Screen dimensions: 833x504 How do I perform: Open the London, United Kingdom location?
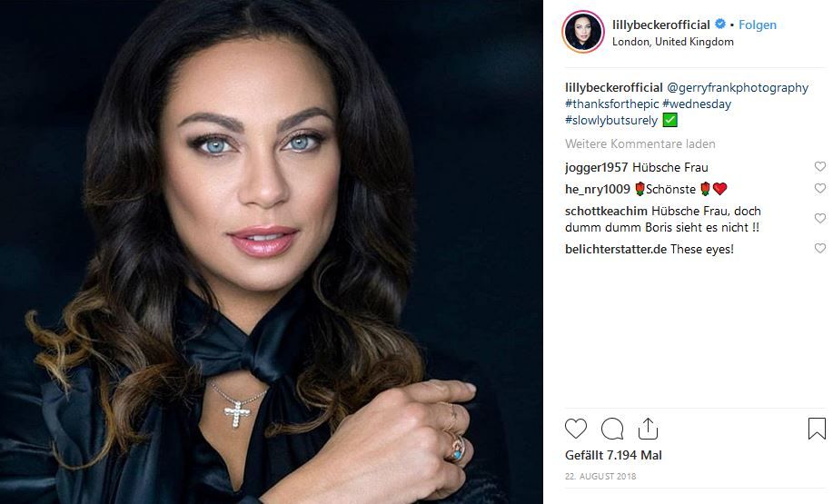coord(673,42)
